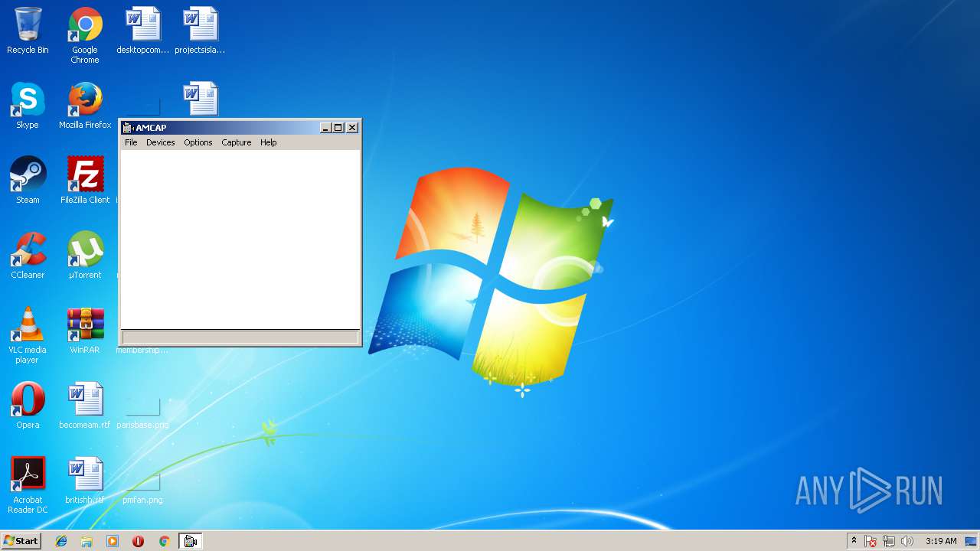Open the Devices menu in AMCAP
The width and height of the screenshot is (980, 551).
point(160,142)
